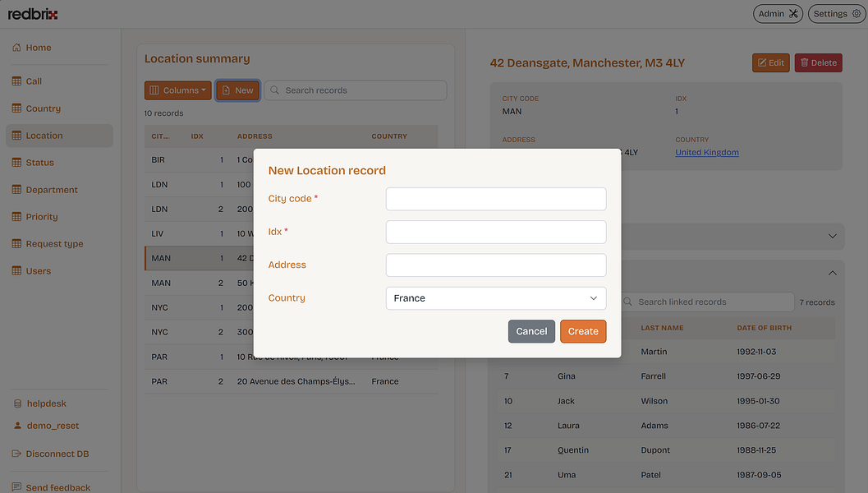
Task: Click the search magnifier icon in Search records
Action: [274, 90]
